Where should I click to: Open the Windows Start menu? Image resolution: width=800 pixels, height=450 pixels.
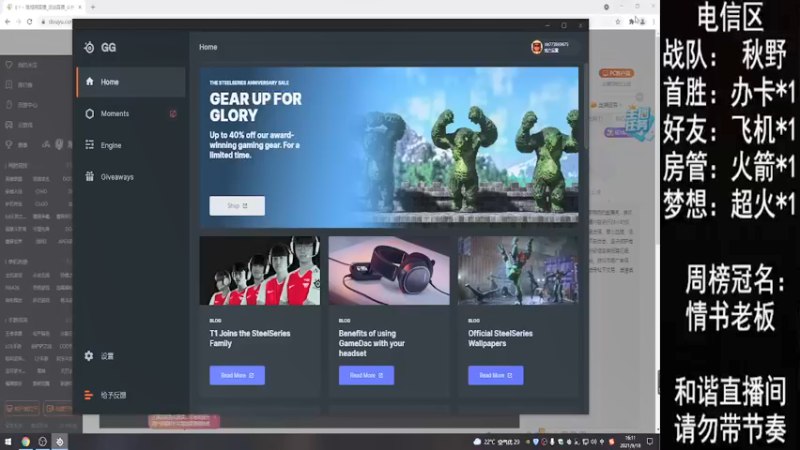(8, 442)
